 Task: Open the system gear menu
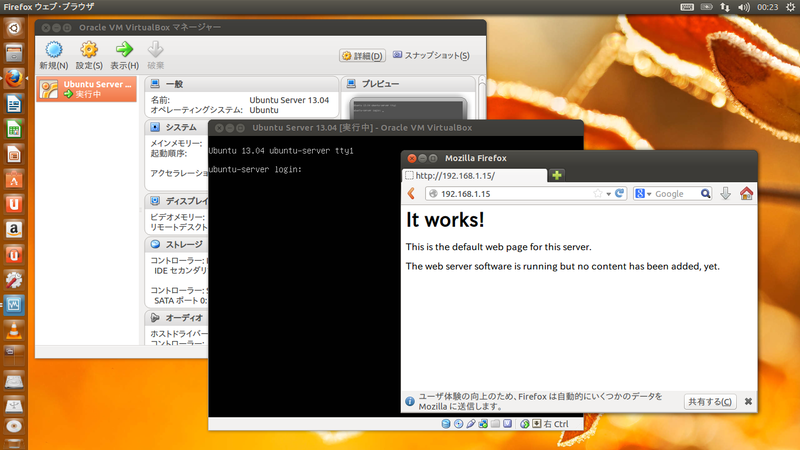tap(790, 7)
